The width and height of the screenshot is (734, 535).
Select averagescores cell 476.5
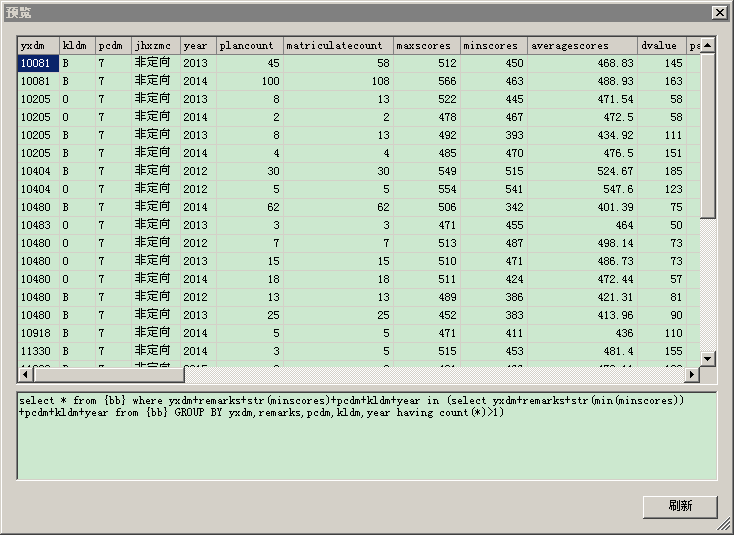tap(582, 154)
